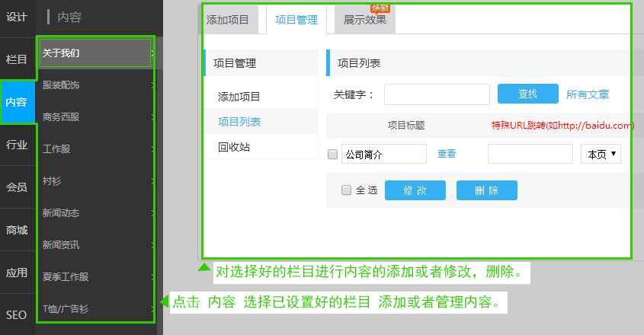This screenshot has width=644, height=335.
Task: Expand the 关于我们 column arrow
Action: pyautogui.click(x=152, y=53)
